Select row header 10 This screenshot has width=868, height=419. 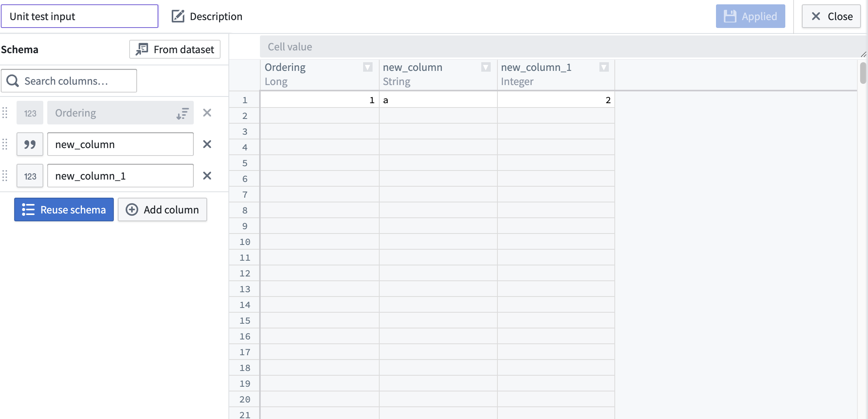[x=245, y=242]
